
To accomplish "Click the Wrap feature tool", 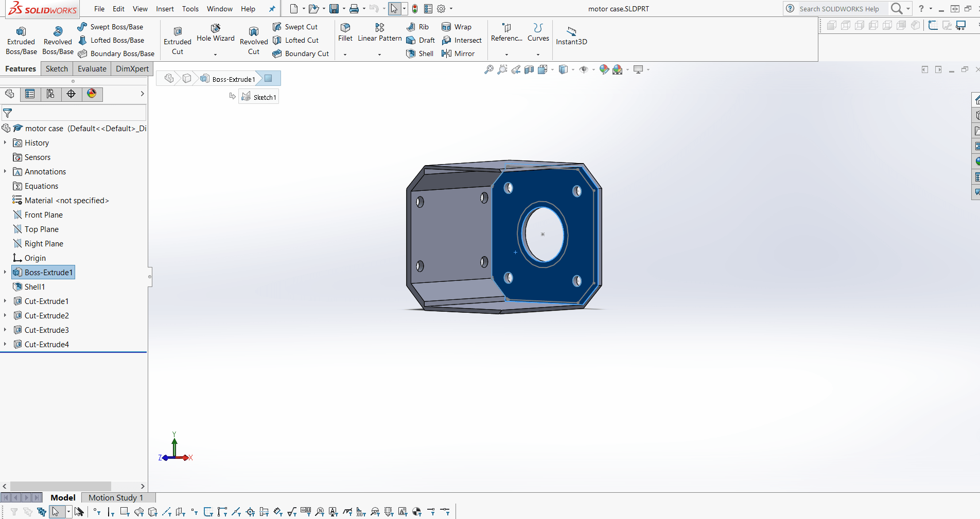I will tap(457, 27).
